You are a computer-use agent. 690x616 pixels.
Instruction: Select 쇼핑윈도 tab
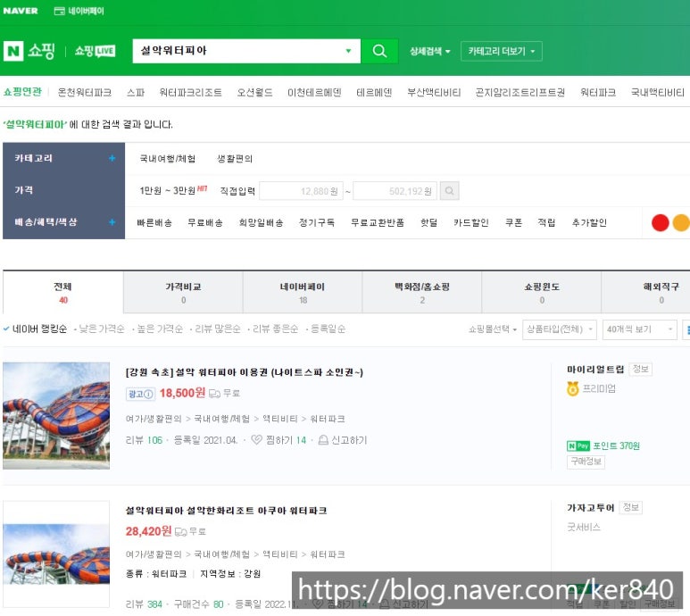541,293
